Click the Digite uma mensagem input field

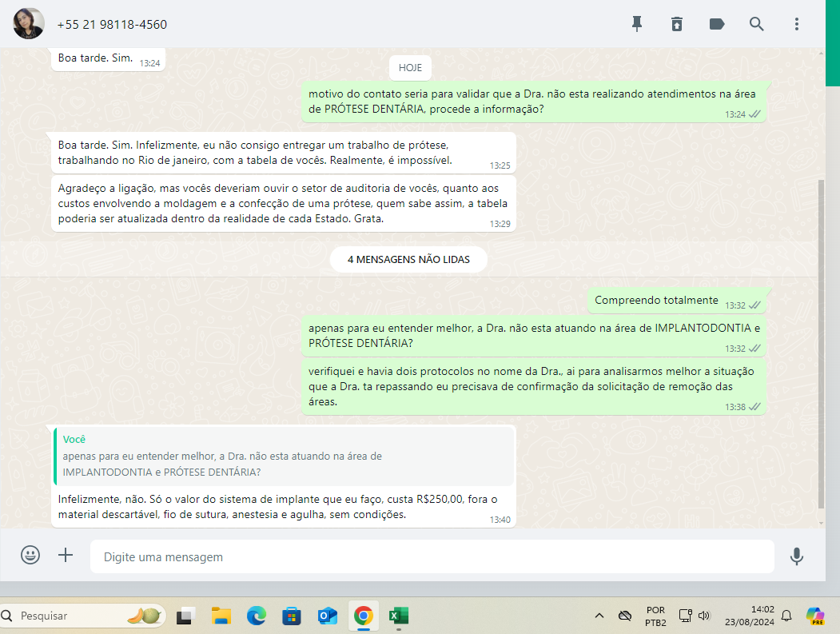[432, 556]
